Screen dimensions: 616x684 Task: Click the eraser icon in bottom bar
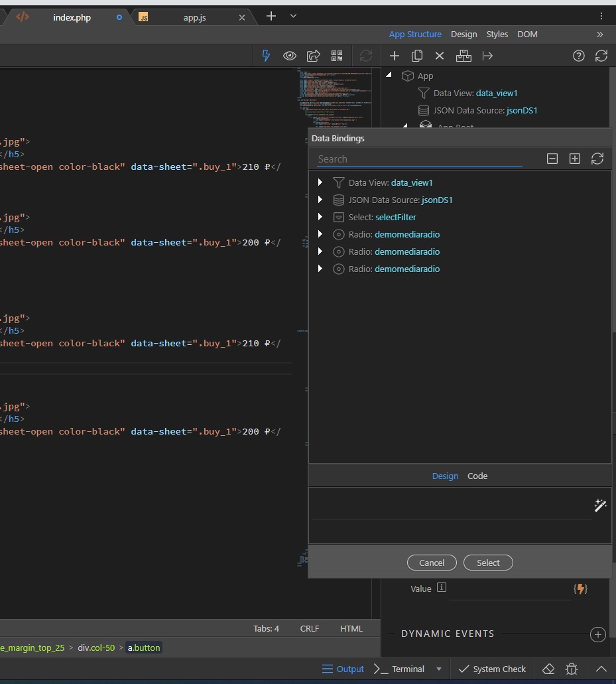(548, 669)
